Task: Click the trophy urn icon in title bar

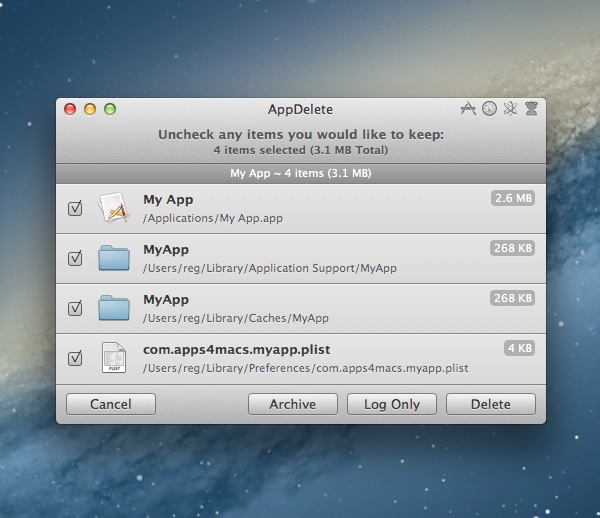Action: [x=531, y=109]
